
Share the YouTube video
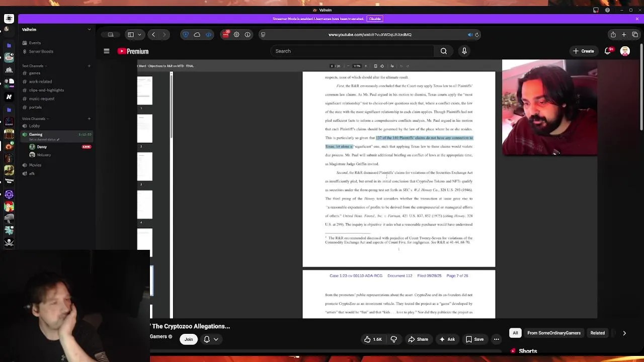point(418,339)
